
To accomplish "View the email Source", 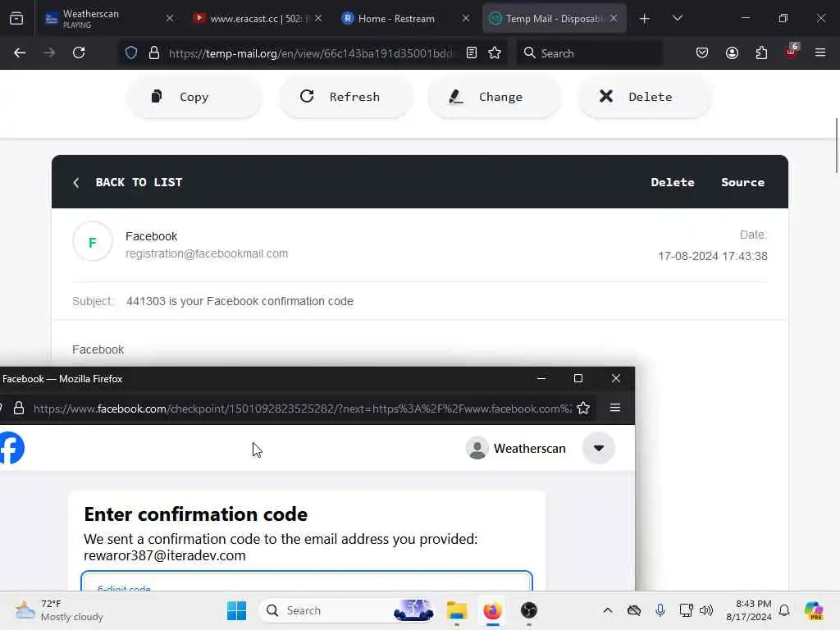I will (742, 182).
